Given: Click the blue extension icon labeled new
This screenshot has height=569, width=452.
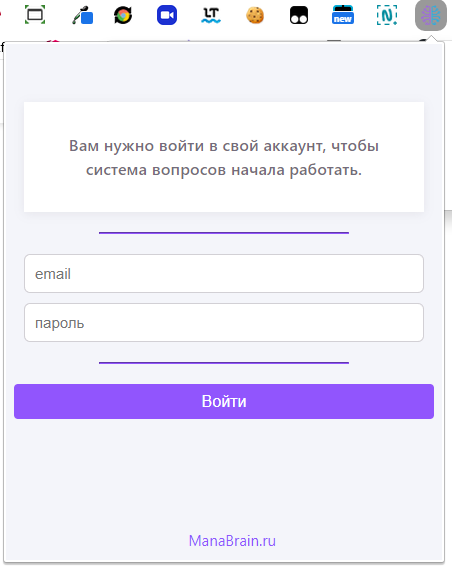Looking at the screenshot, I should coord(343,15).
